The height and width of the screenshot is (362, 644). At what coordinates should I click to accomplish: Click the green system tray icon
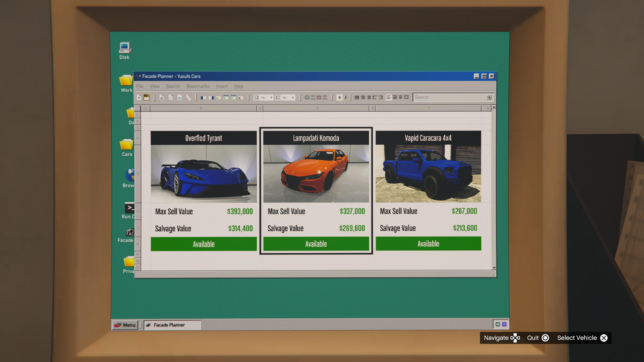497,324
